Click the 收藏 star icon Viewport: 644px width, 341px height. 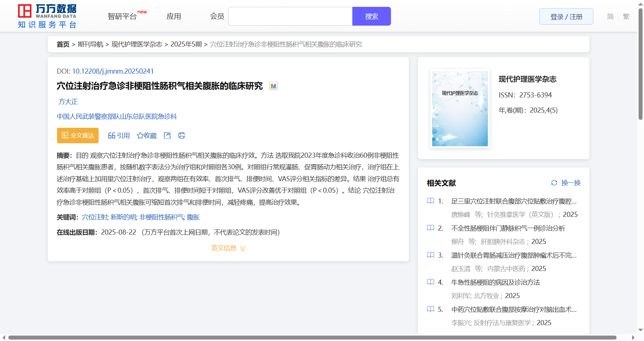[140, 136]
